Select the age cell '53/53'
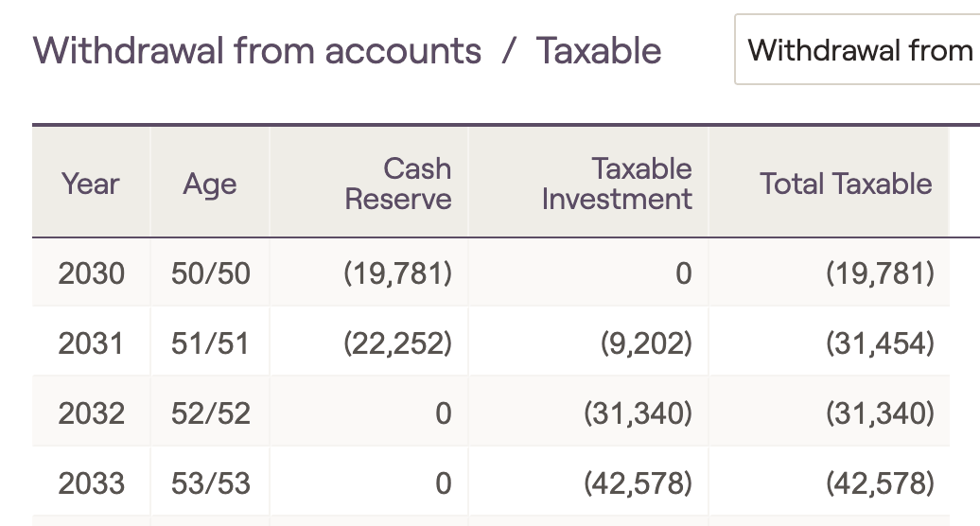This screenshot has height=526, width=980. [211, 482]
